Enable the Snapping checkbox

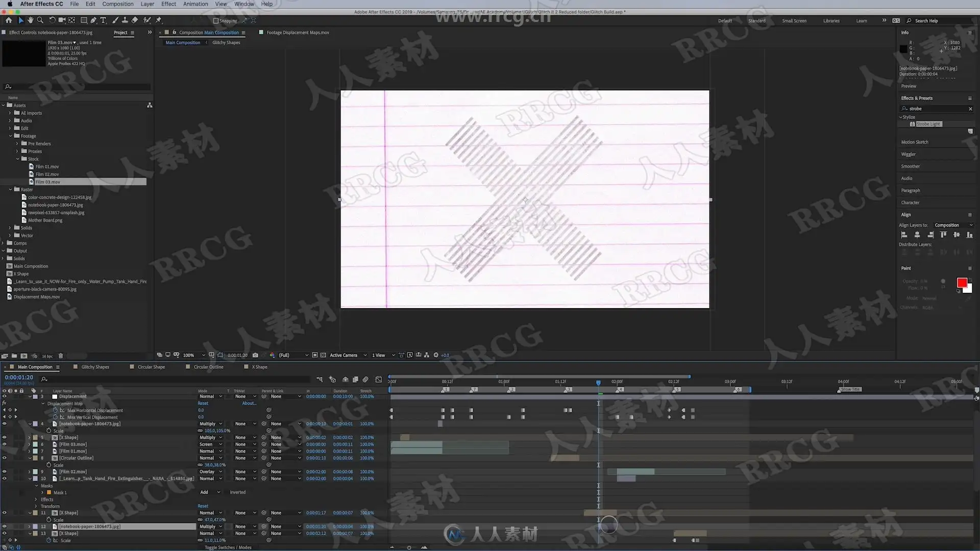click(x=215, y=21)
